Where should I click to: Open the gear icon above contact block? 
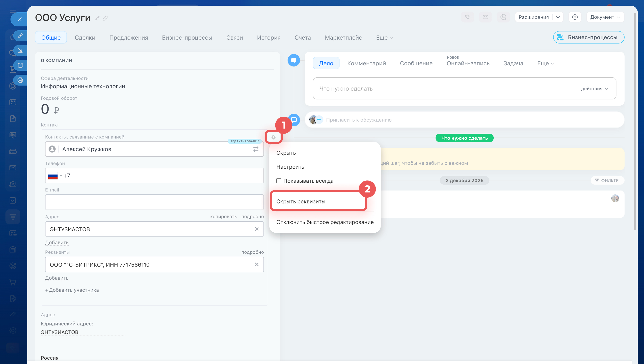273,137
